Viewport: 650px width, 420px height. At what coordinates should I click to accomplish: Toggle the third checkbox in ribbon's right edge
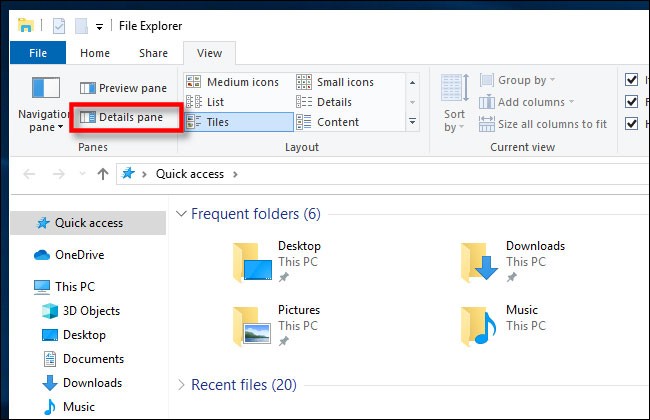point(631,124)
